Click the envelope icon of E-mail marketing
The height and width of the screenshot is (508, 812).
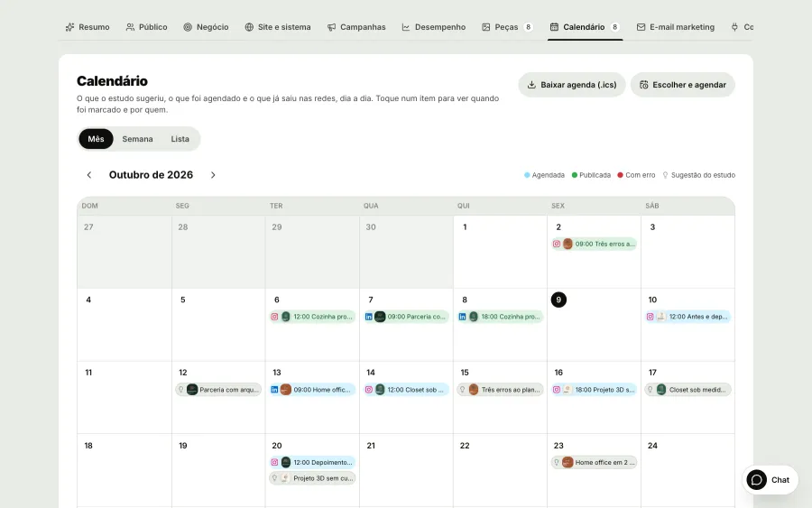click(x=641, y=27)
